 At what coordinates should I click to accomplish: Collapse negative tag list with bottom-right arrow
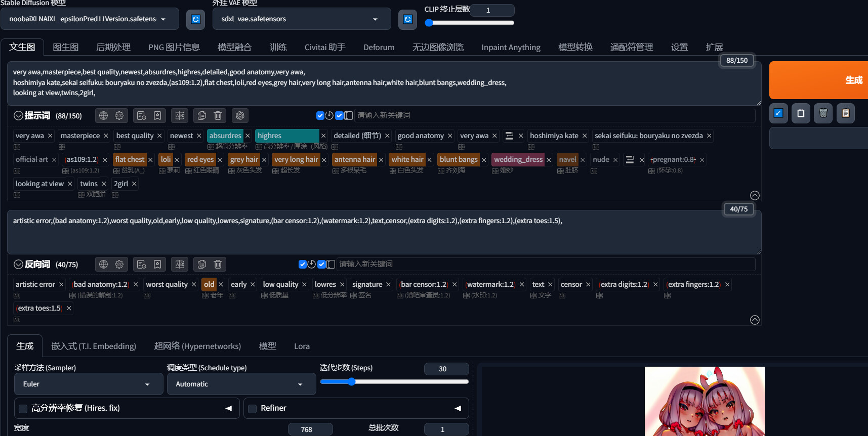(755, 320)
